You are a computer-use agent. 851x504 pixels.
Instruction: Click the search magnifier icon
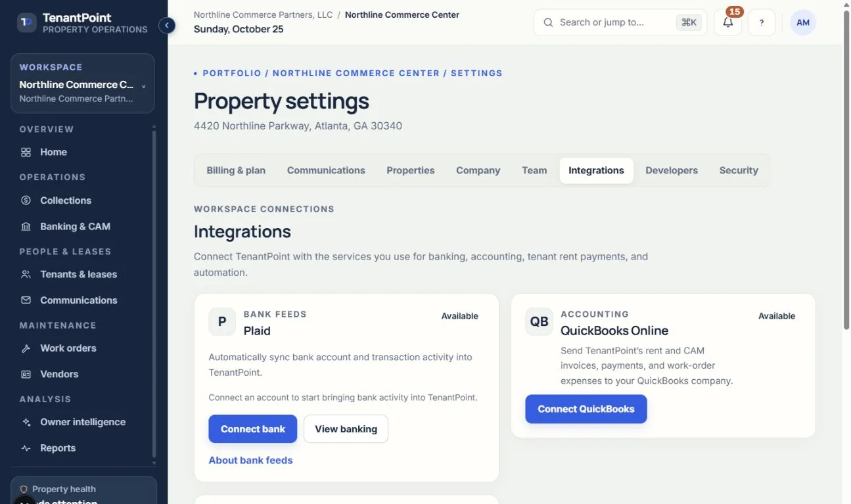point(548,22)
